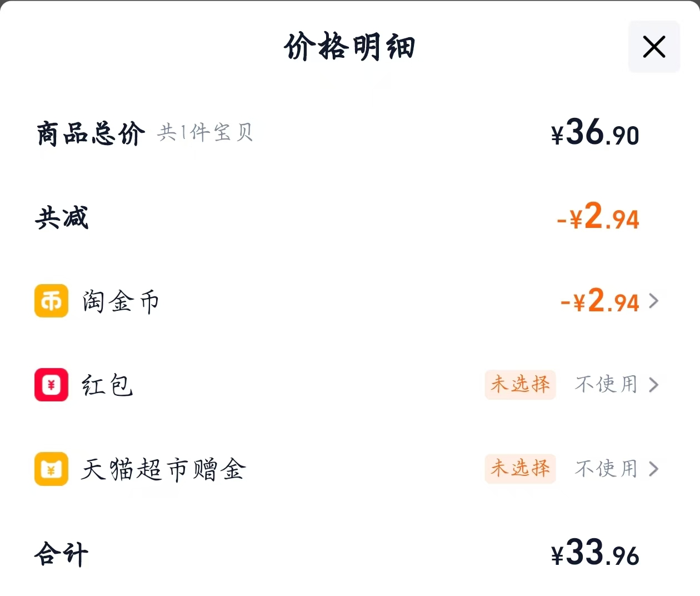Tap the 红包 currency symbol icon

pos(51,385)
